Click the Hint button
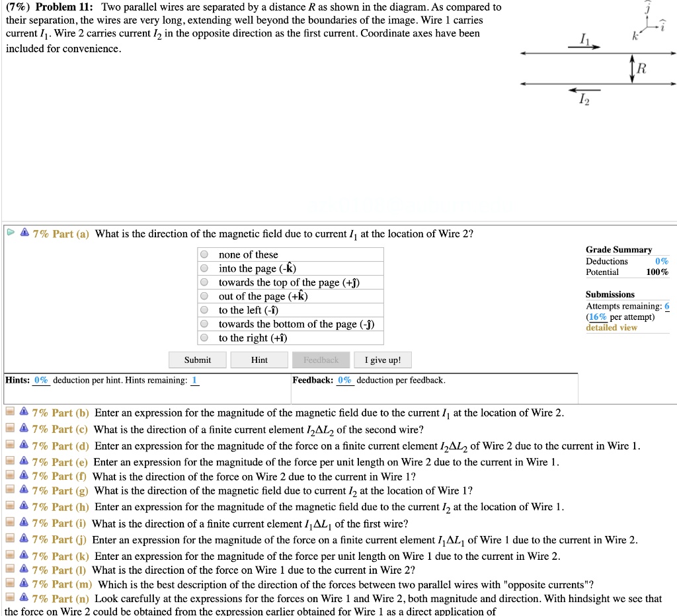The height and width of the screenshot is (616, 677). pyautogui.click(x=259, y=360)
